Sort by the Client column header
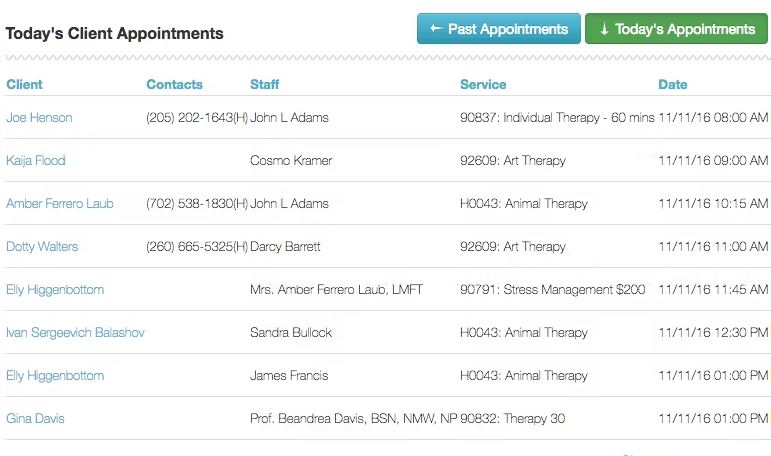This screenshot has width=771, height=456. pyautogui.click(x=24, y=84)
